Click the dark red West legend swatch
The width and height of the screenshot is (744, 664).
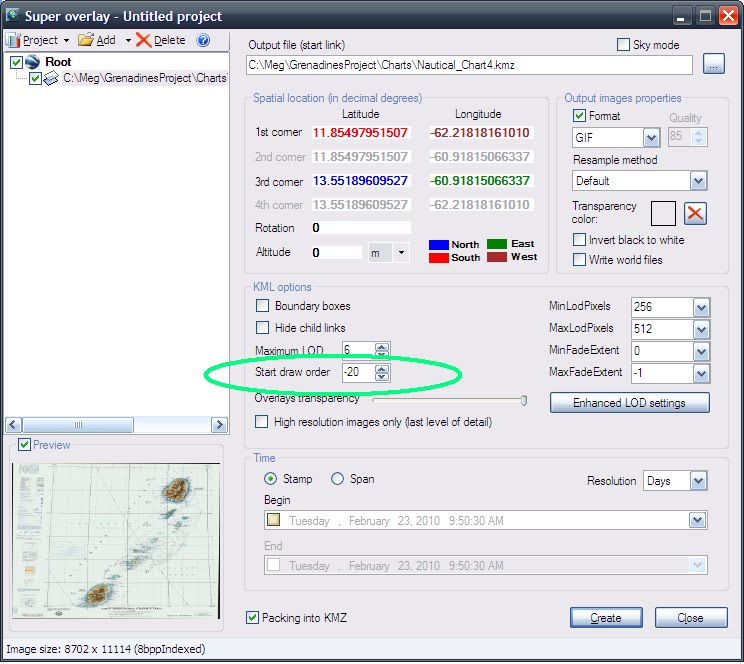(497, 257)
